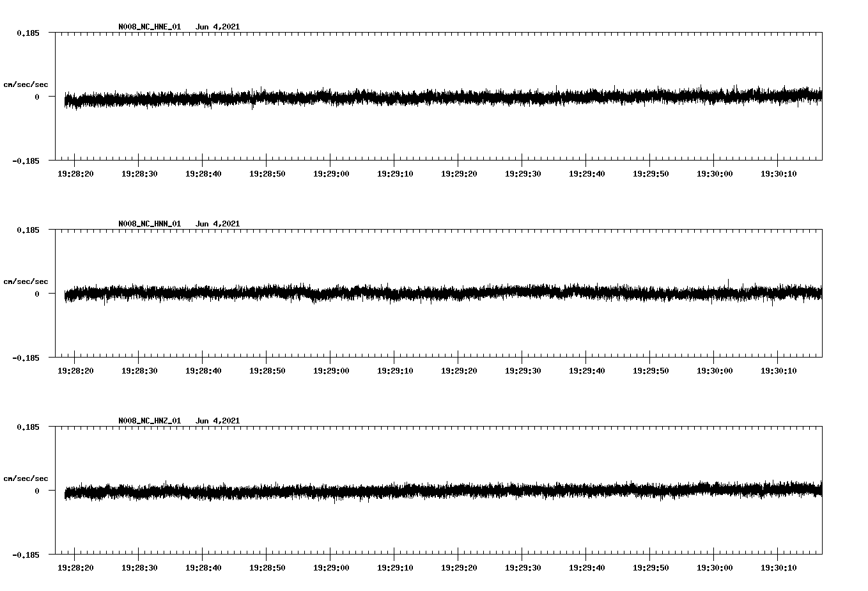Choose 19:28:40 time label under HNE plot
This screenshot has height=591, width=868.
pyautogui.click(x=203, y=173)
